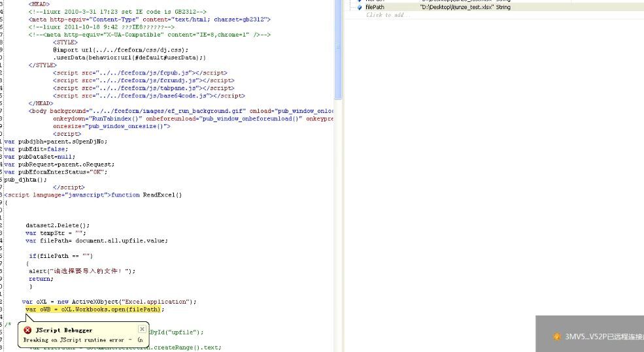Click the line var pubEformEnterStatus="OK";
Viewport: 644px width, 352px height.
coord(56,172)
